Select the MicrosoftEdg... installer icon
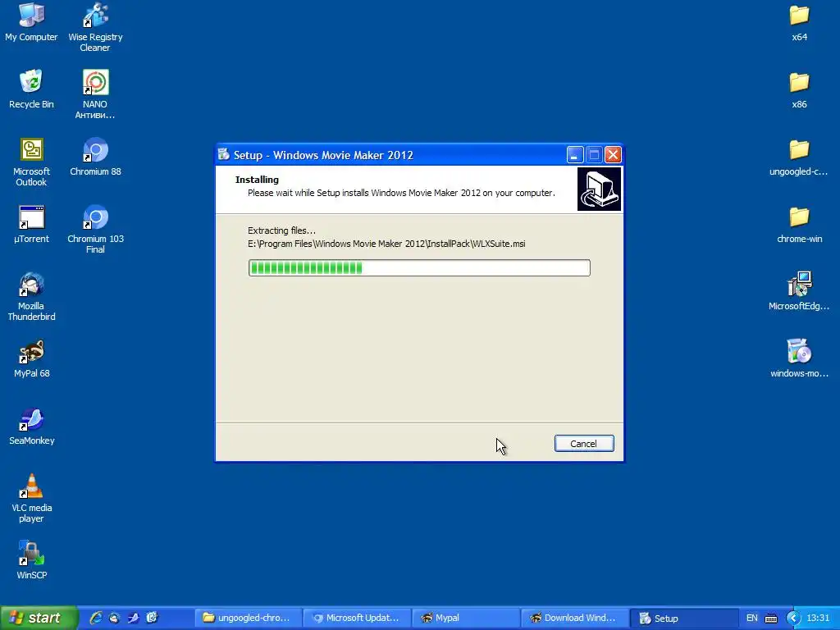The width and height of the screenshot is (840, 630). (799, 284)
